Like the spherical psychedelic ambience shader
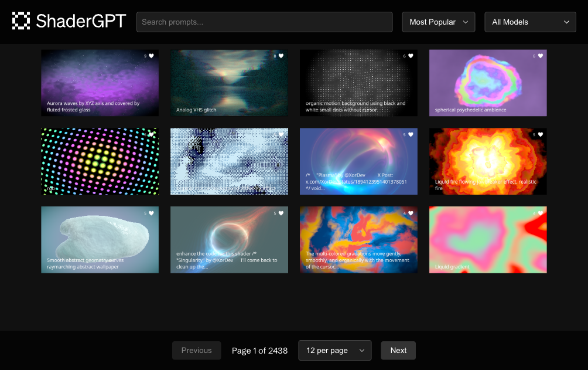 click(x=539, y=56)
